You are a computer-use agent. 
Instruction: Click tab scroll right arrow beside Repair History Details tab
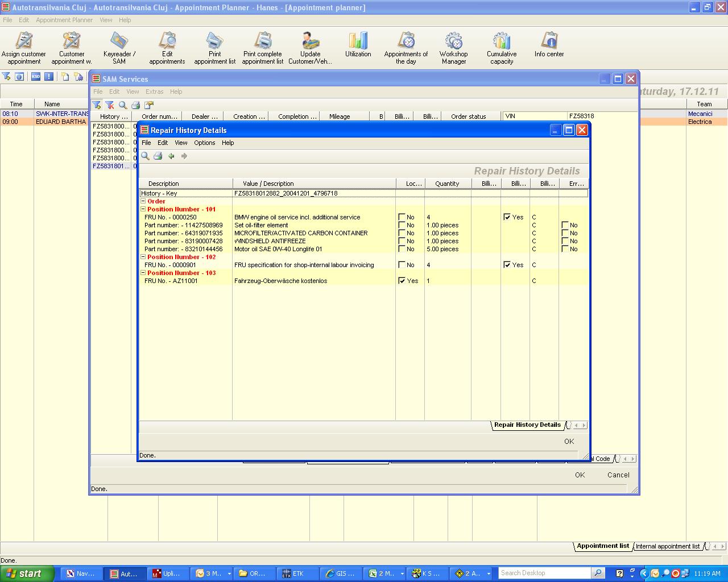click(x=584, y=425)
